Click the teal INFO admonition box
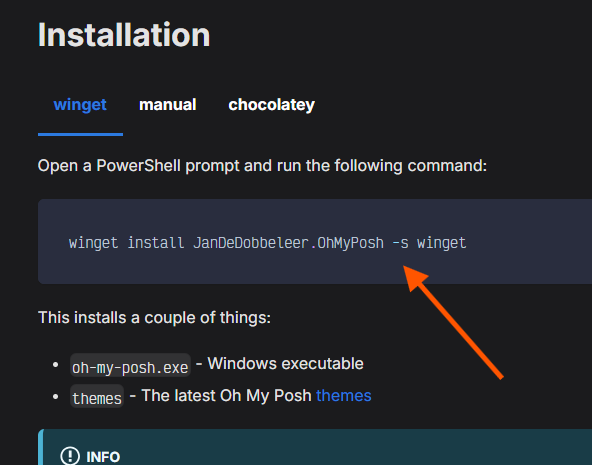Image resolution: width=592 pixels, height=465 pixels. (x=315, y=447)
